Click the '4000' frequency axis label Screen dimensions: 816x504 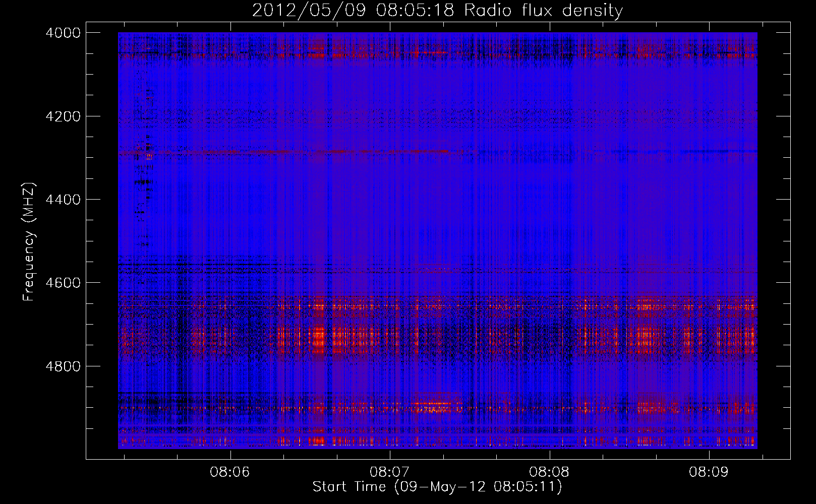click(63, 33)
